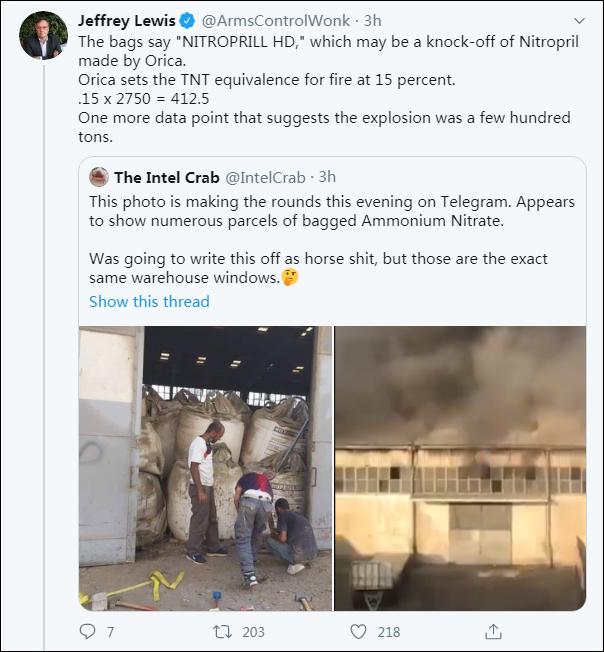Image resolution: width=604 pixels, height=652 pixels.
Task: Open the share upload icon
Action: tap(493, 631)
